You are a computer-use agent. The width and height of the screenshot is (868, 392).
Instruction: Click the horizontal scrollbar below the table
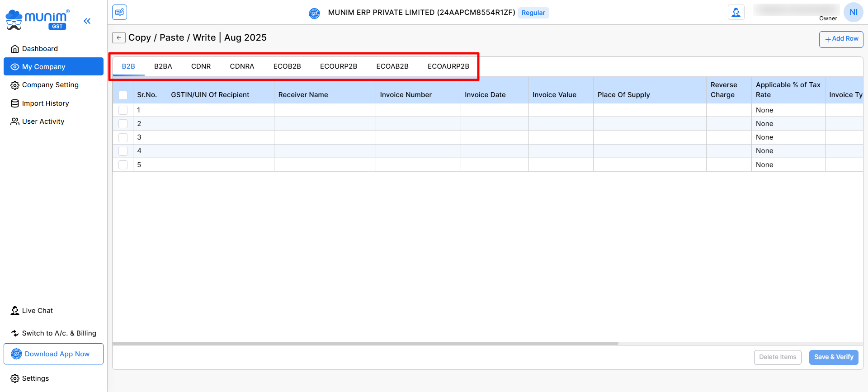[x=365, y=344]
